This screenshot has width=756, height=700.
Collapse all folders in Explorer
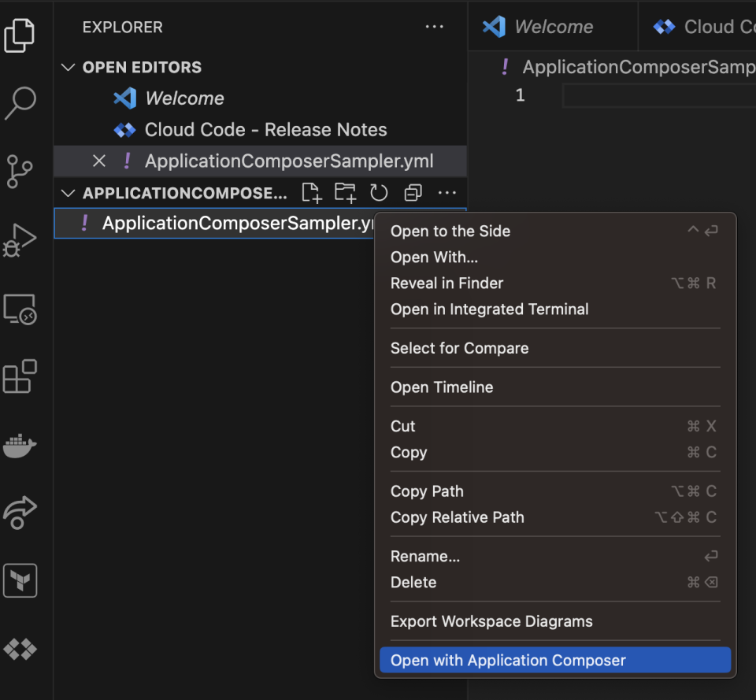[413, 192]
